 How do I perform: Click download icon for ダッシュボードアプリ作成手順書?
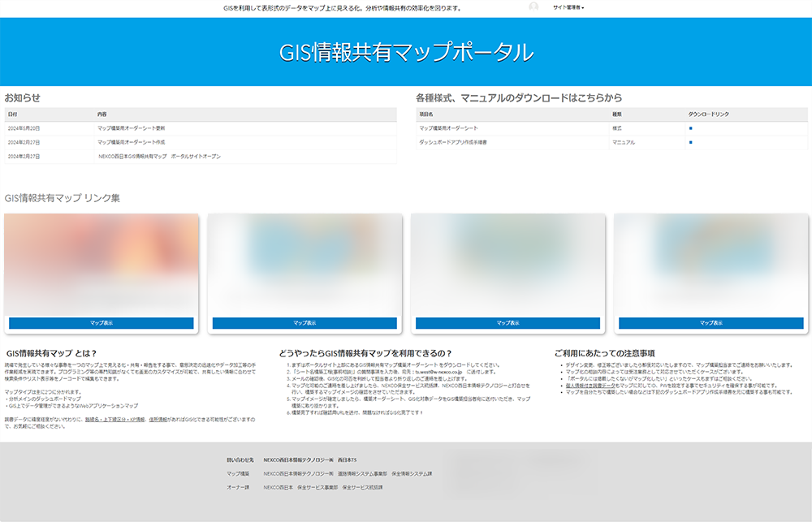pos(691,142)
